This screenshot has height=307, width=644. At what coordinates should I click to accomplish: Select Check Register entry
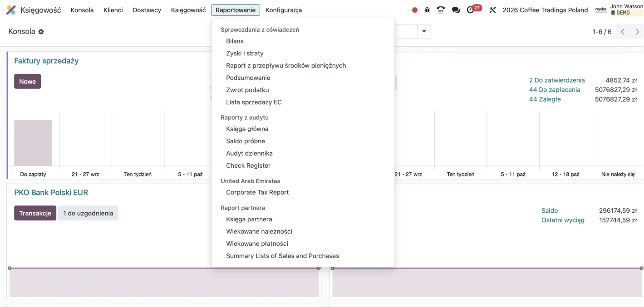[303, 166]
